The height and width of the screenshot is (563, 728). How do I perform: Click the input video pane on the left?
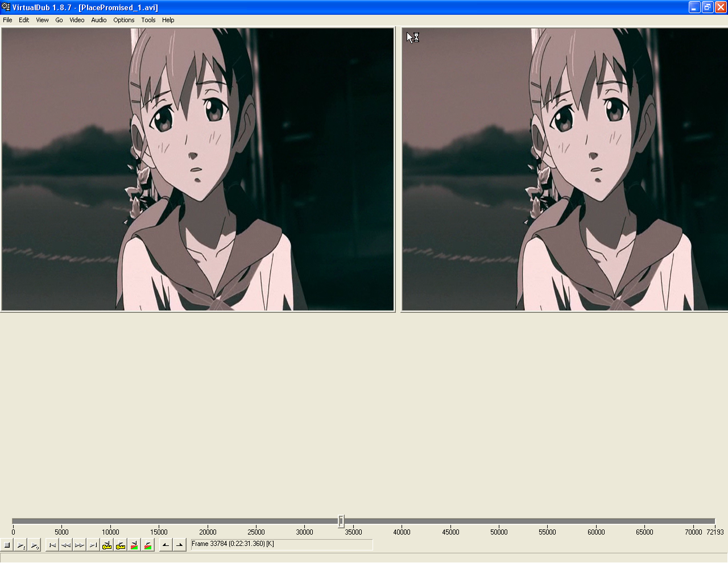[x=198, y=169]
